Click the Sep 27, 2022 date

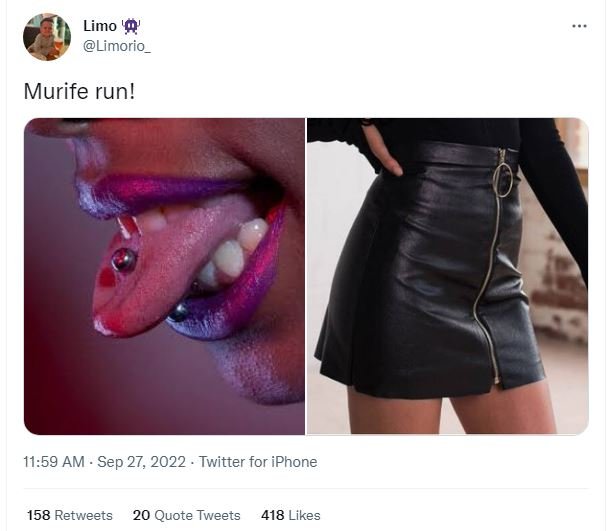[142, 462]
